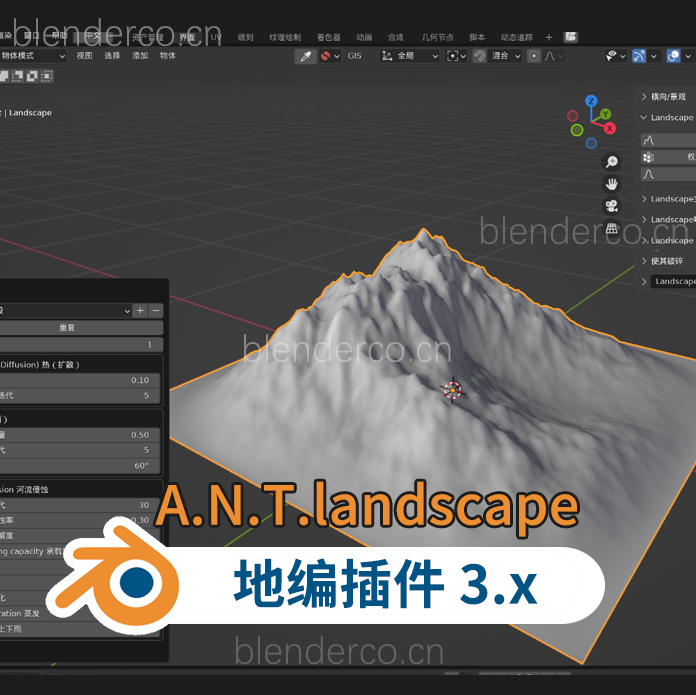The image size is (696, 695).
Task: Toggle perspective/orthographic grid button
Action: 612,229
